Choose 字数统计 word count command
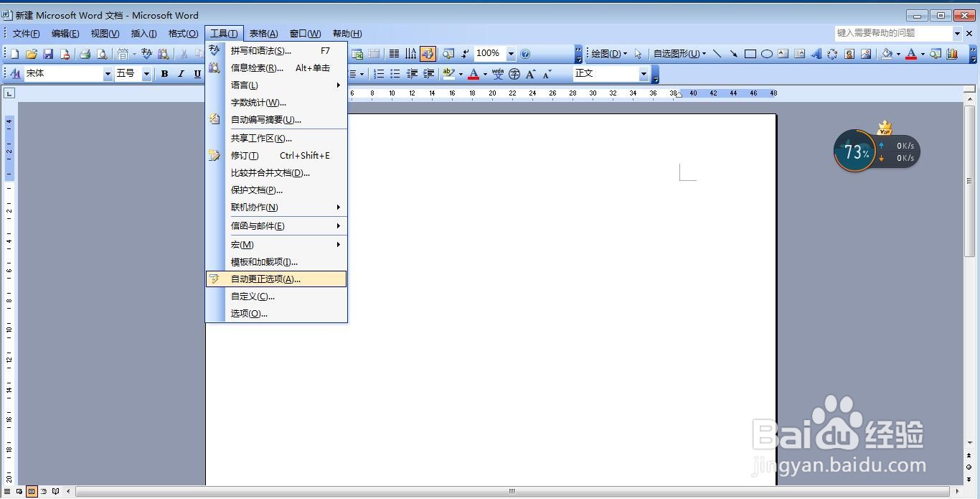Screen dimensions: 980x499 [258, 102]
